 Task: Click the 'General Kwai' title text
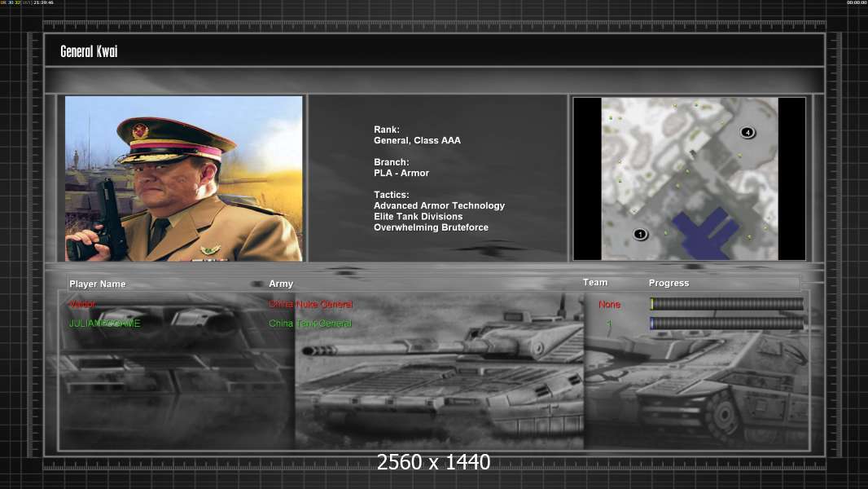pyautogui.click(x=89, y=51)
